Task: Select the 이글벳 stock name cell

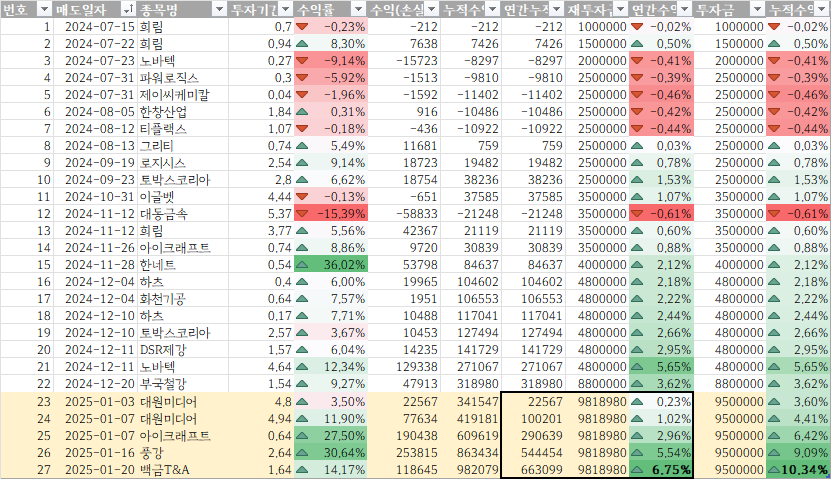Action: 183,197
